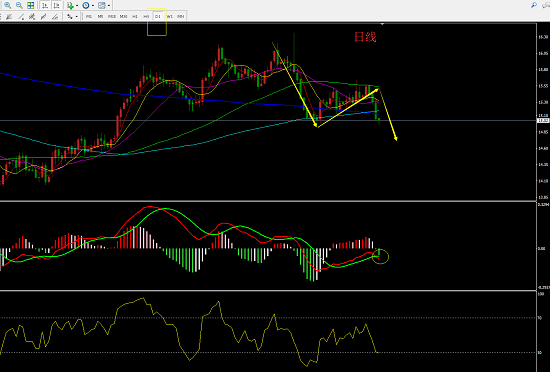Viewport: 550px width, 372px height.
Task: Zoom in on the chart
Action: 8,5
